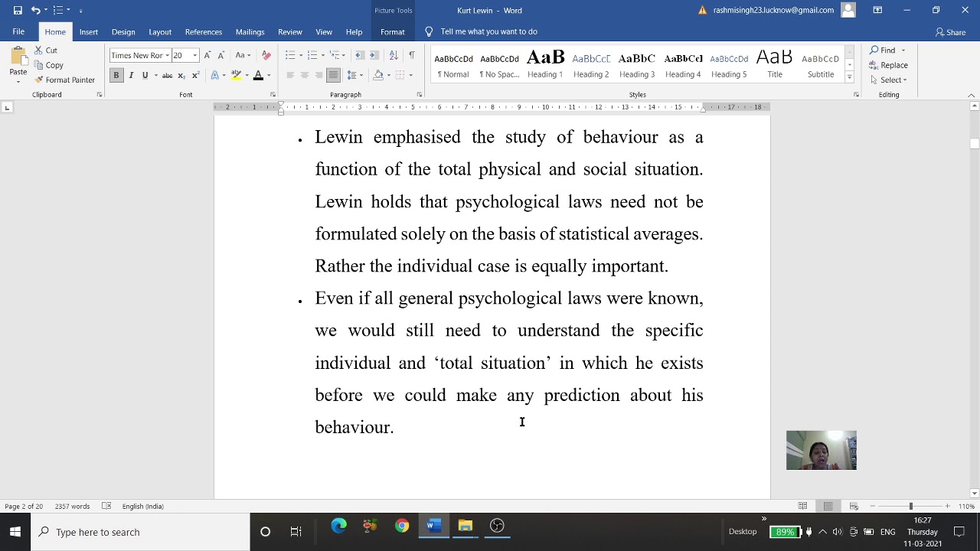
Task: Apply the Title style
Action: 775,64
